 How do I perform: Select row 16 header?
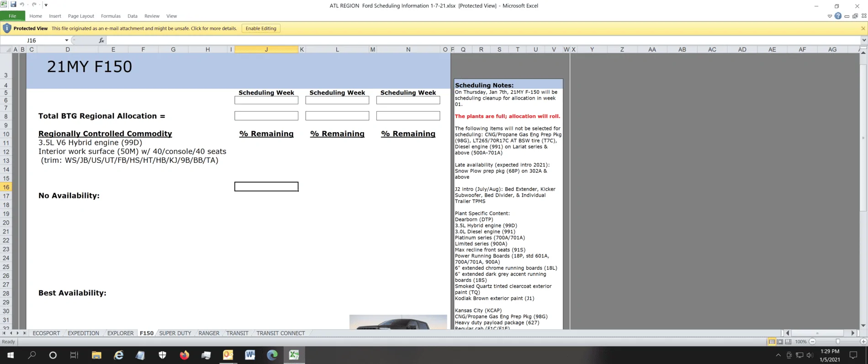pyautogui.click(x=6, y=187)
